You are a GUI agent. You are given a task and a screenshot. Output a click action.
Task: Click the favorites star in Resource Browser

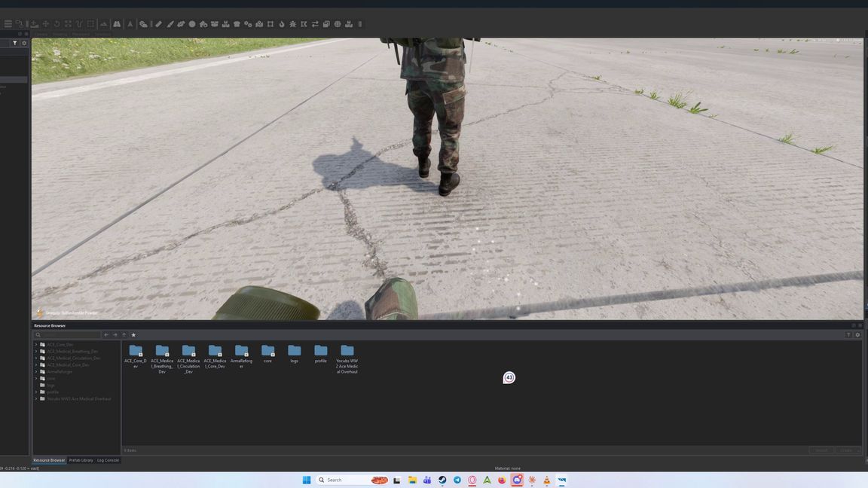point(133,334)
